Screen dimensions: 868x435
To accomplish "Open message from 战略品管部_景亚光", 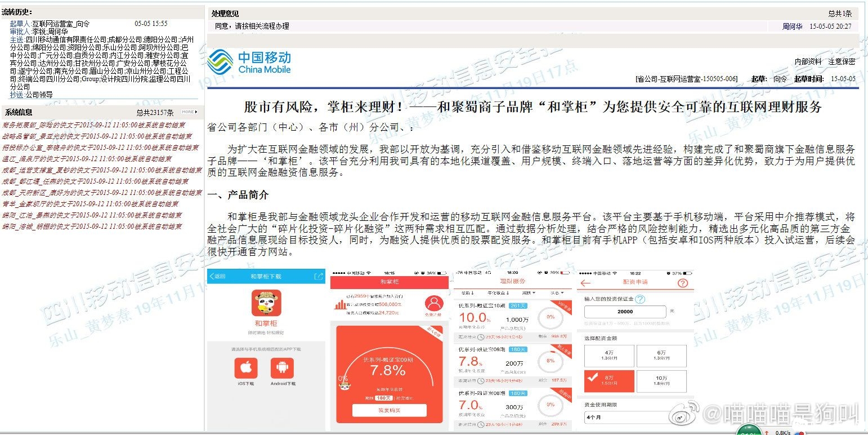I will [97, 136].
